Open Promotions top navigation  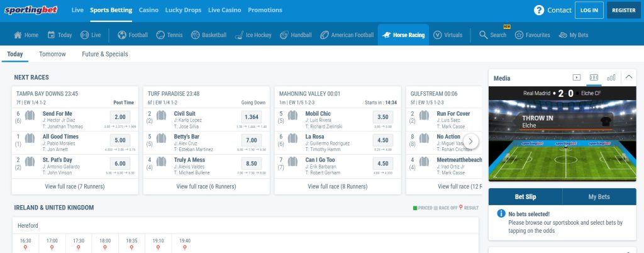tap(265, 10)
